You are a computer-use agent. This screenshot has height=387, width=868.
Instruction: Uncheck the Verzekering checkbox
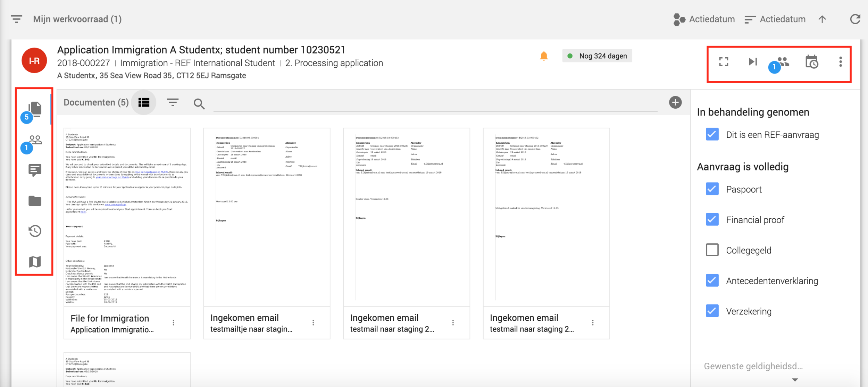pos(712,311)
